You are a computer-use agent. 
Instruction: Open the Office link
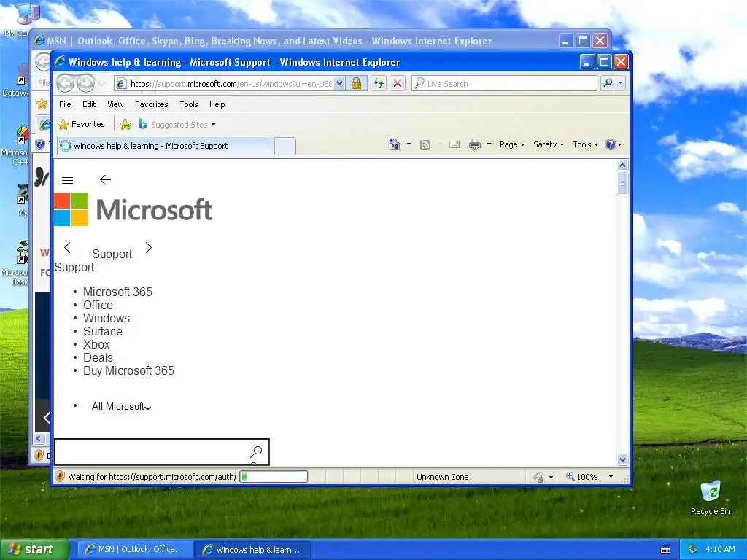point(98,306)
